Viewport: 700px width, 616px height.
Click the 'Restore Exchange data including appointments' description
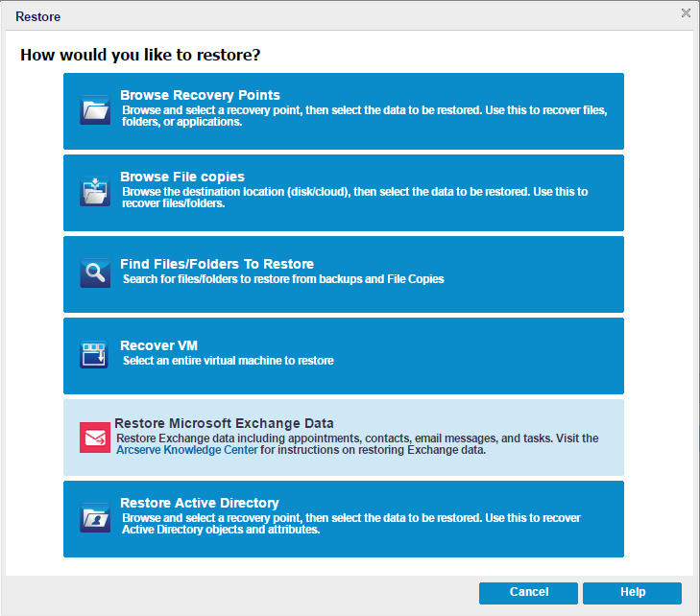(357, 444)
